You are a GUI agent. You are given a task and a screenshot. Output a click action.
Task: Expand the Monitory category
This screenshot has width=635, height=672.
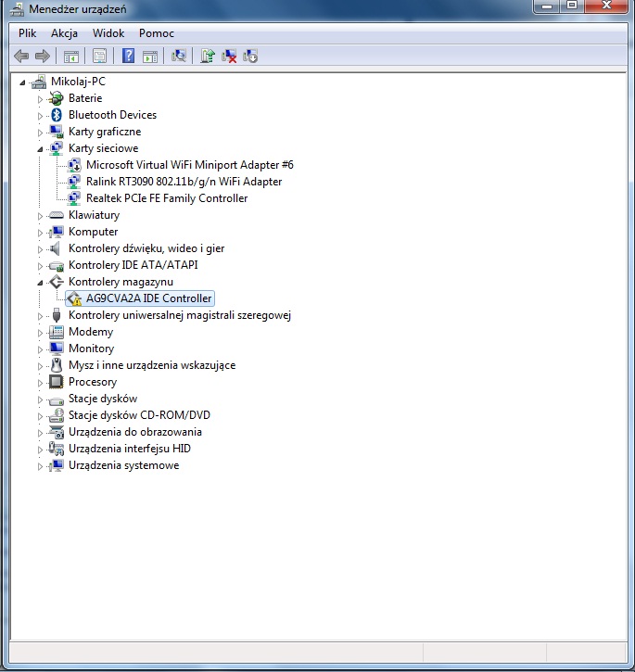tap(40, 349)
